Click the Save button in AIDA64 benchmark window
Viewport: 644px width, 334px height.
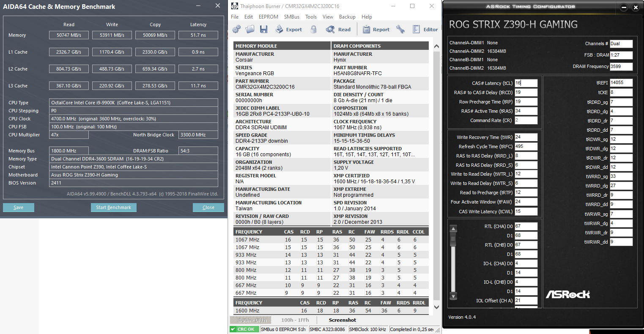(19, 207)
